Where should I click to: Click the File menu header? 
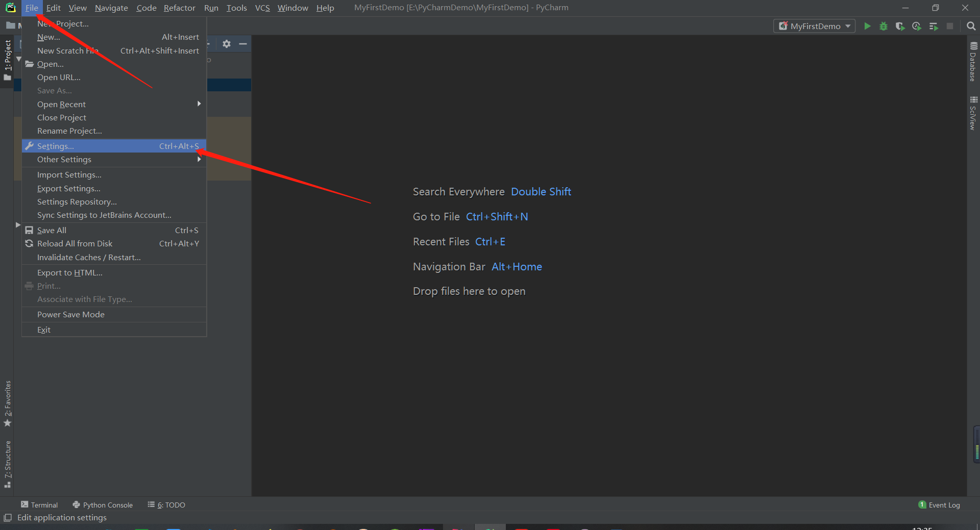click(x=32, y=8)
